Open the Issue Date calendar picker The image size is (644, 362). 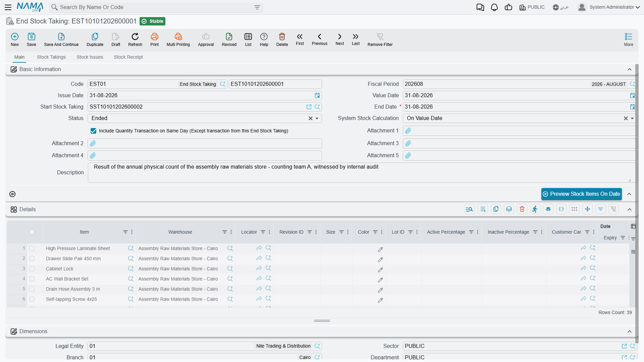[x=317, y=96]
